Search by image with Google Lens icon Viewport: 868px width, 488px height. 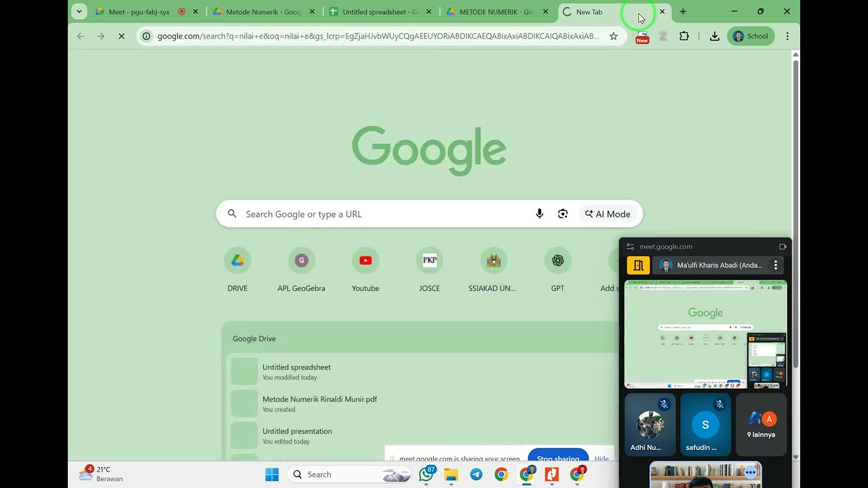pos(563,214)
